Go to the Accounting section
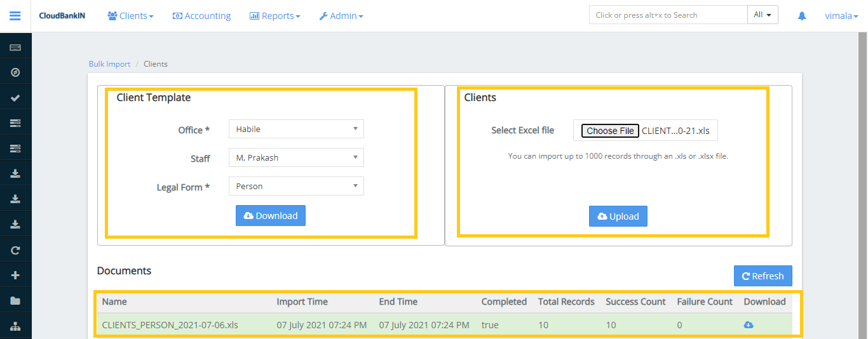This screenshot has width=868, height=339. coord(201,16)
